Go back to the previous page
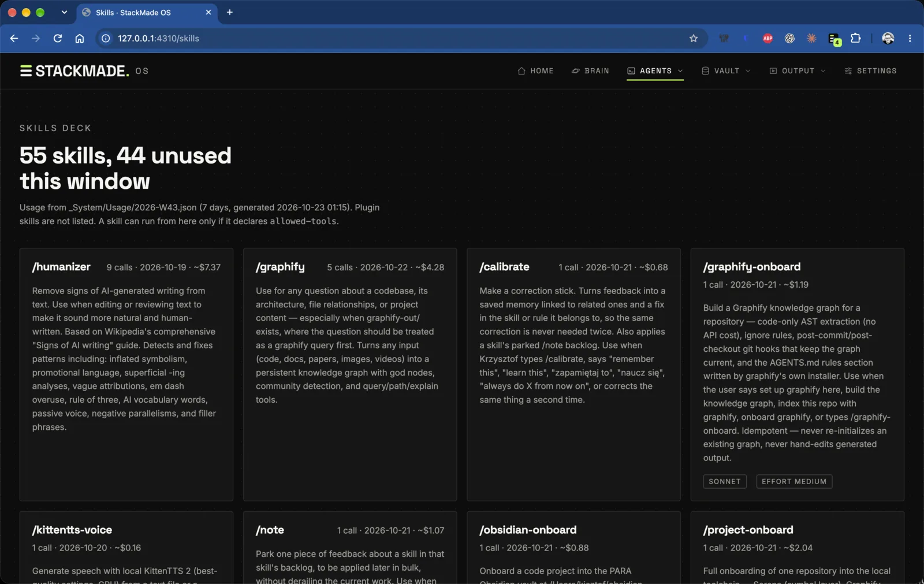924x584 pixels. point(14,38)
